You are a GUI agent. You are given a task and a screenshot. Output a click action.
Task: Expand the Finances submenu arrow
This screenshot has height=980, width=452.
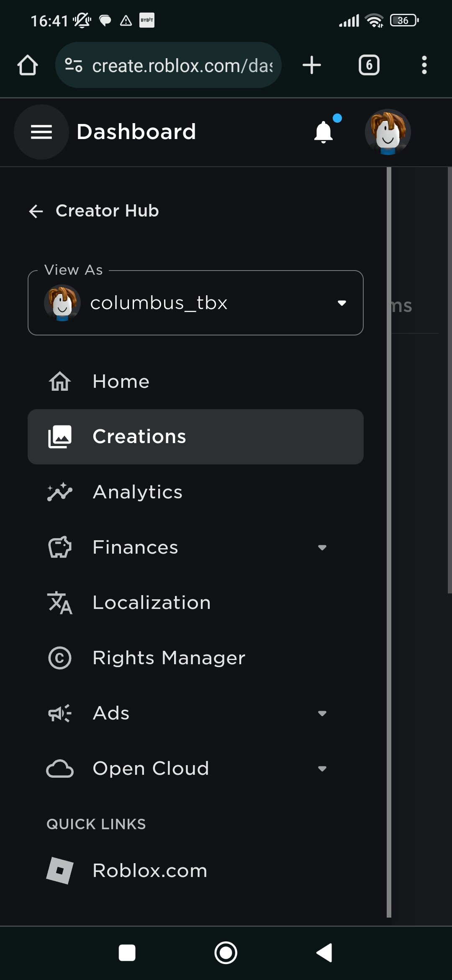pyautogui.click(x=322, y=547)
